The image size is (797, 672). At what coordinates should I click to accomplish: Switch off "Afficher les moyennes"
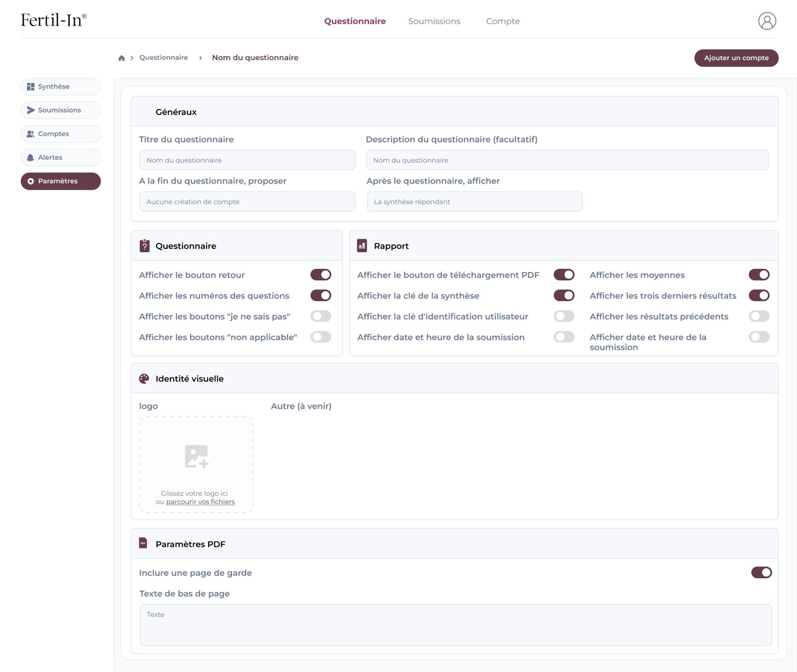(x=759, y=275)
